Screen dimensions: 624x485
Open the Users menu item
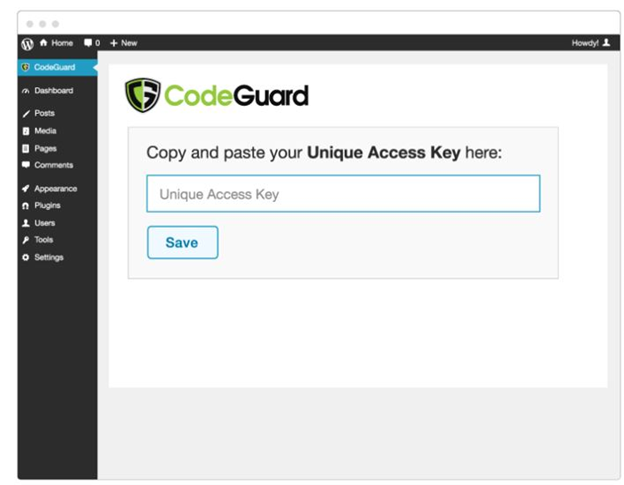pos(45,223)
